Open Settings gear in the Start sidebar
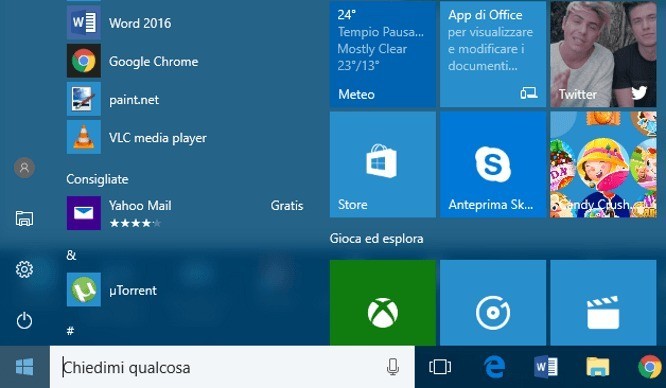 pos(24,269)
